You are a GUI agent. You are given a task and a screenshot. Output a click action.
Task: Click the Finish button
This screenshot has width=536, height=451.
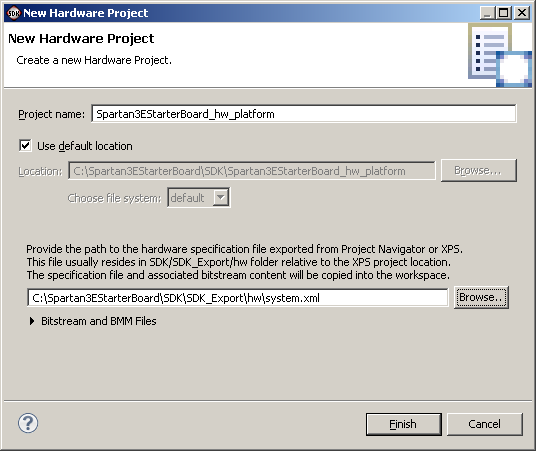pos(403,424)
